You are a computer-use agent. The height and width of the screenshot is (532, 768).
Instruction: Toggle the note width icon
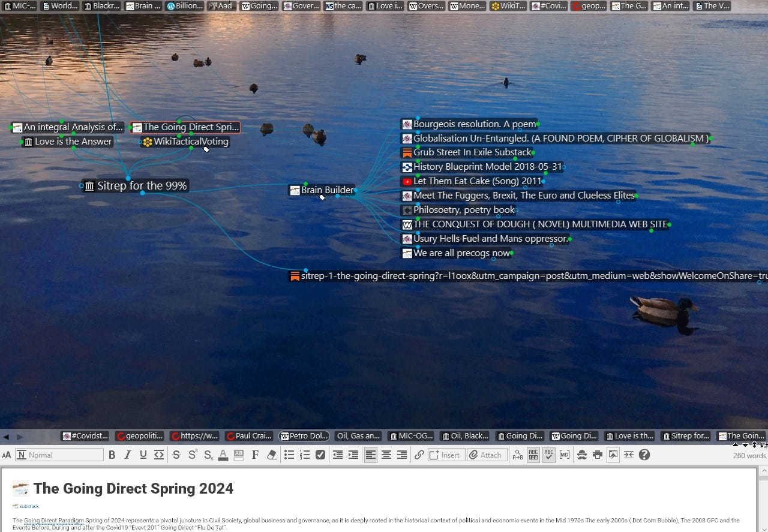pyautogui.click(x=628, y=455)
